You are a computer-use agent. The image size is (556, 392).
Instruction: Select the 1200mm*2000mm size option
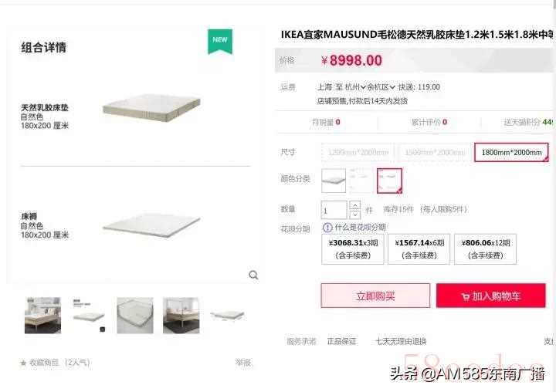(358, 153)
